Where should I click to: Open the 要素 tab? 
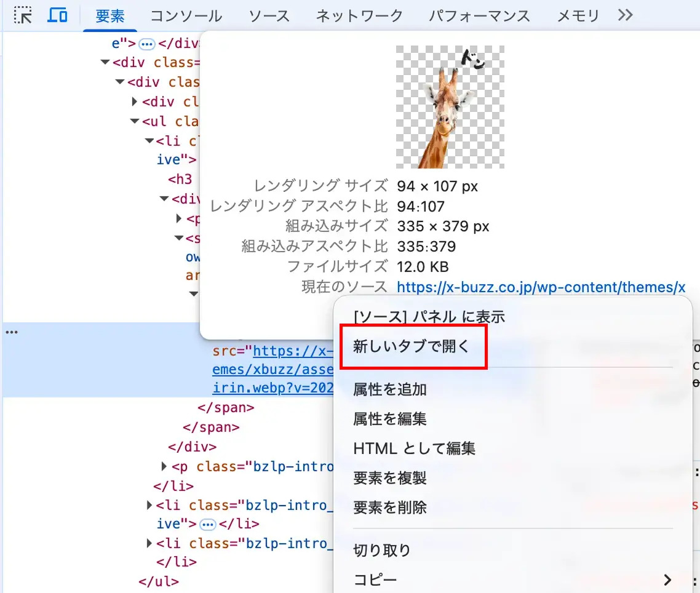click(x=110, y=16)
